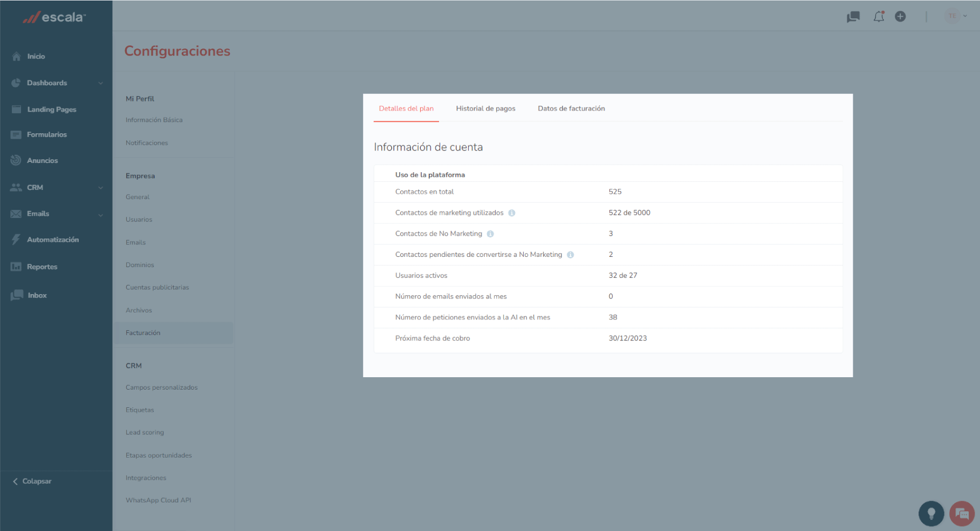Open Etapas oportunidades settings
The height and width of the screenshot is (531, 980).
coord(159,455)
